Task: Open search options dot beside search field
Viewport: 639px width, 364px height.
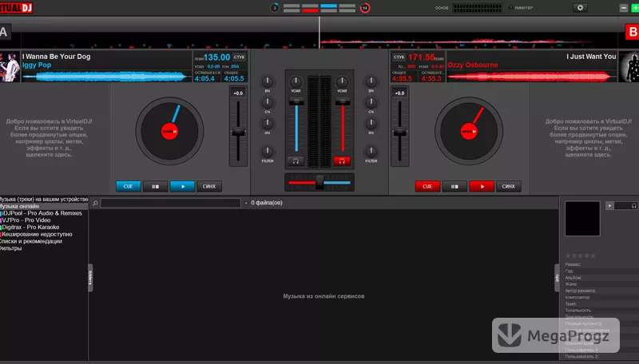Action: point(246,203)
